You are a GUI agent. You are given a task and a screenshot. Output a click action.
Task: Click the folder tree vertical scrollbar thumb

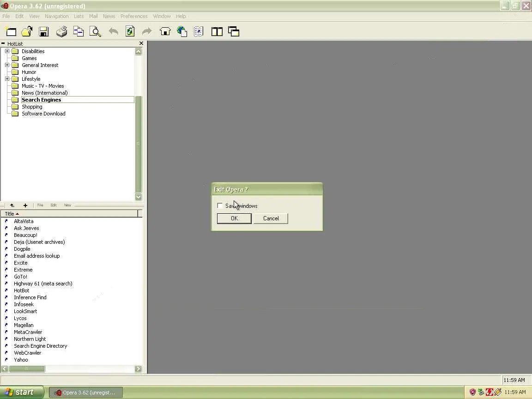click(139, 145)
